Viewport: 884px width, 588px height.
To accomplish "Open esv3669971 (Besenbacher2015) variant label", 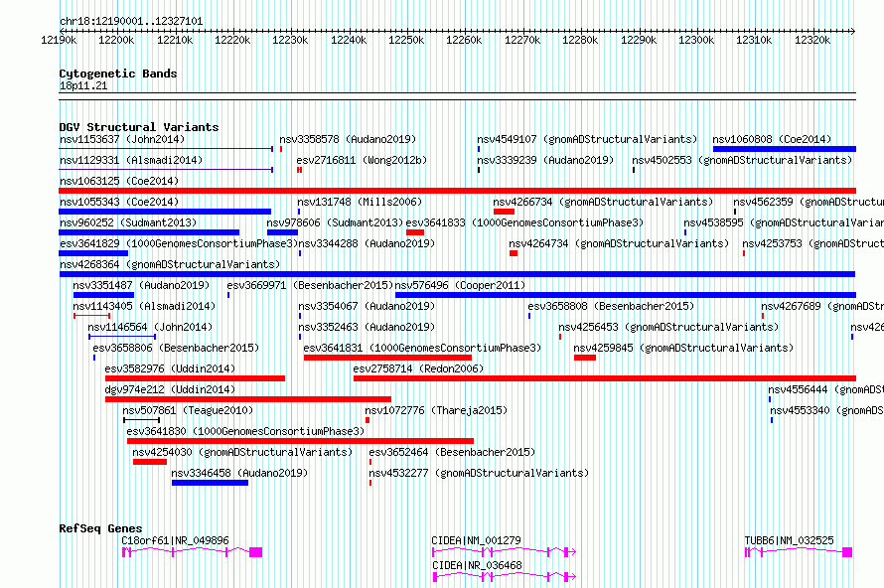I will (310, 285).
